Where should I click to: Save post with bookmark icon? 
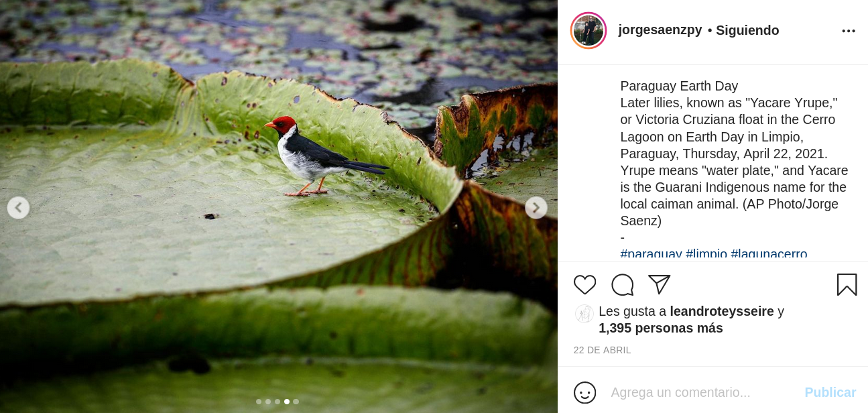pyautogui.click(x=847, y=285)
